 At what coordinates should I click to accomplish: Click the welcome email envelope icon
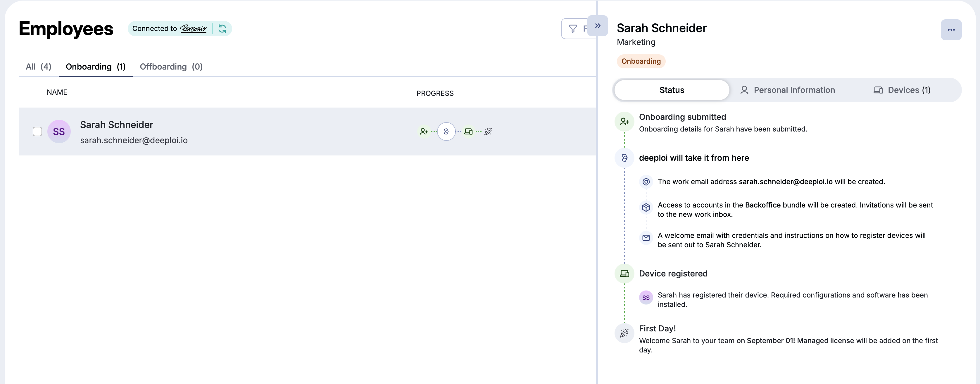646,238
